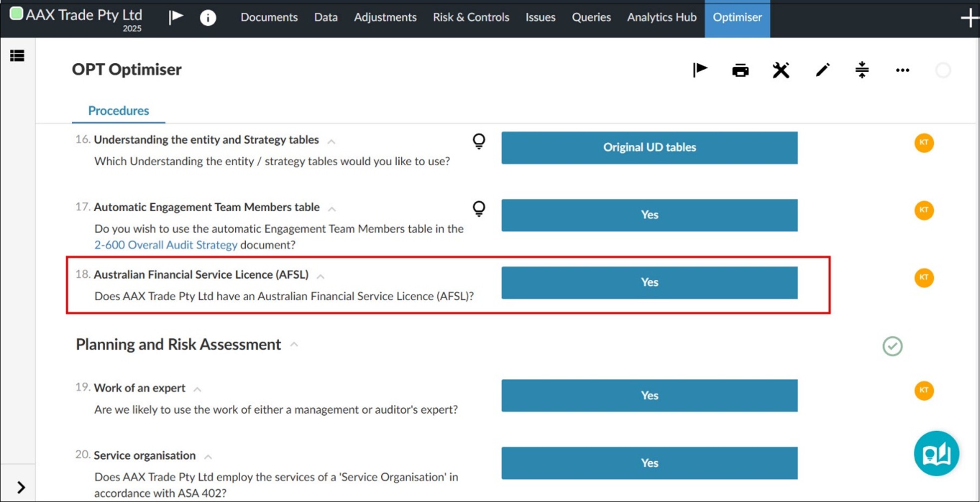Click KT avatar on Work of an expert row
Viewport: 980px width, 502px height.
click(924, 391)
